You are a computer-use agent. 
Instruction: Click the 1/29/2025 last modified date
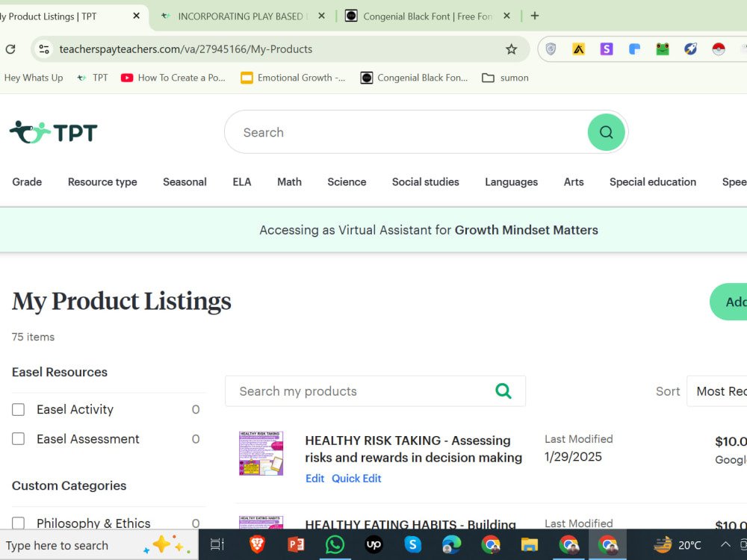pyautogui.click(x=573, y=457)
